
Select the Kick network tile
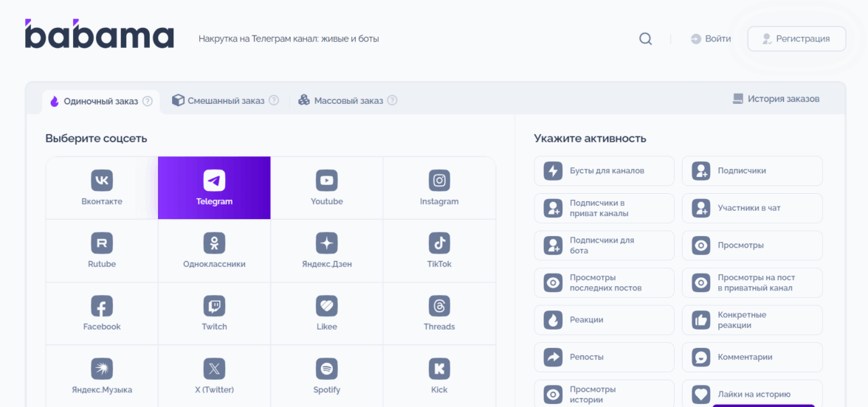click(x=440, y=376)
